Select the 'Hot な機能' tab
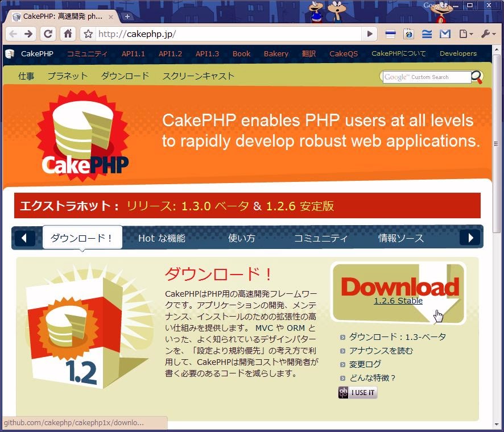Screen dimensions: 504x432 (x=162, y=238)
